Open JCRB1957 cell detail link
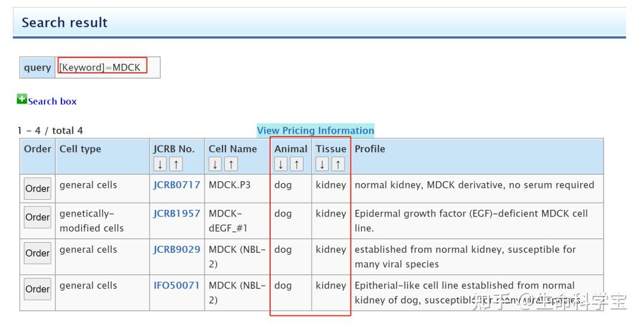This screenshot has width=644, height=328. [x=177, y=213]
